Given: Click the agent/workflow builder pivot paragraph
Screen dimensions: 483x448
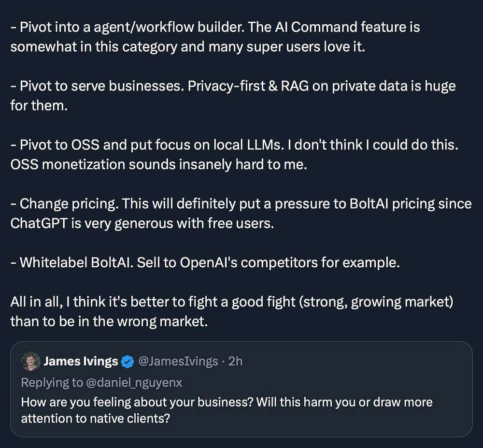Looking at the screenshot, I should (215, 37).
